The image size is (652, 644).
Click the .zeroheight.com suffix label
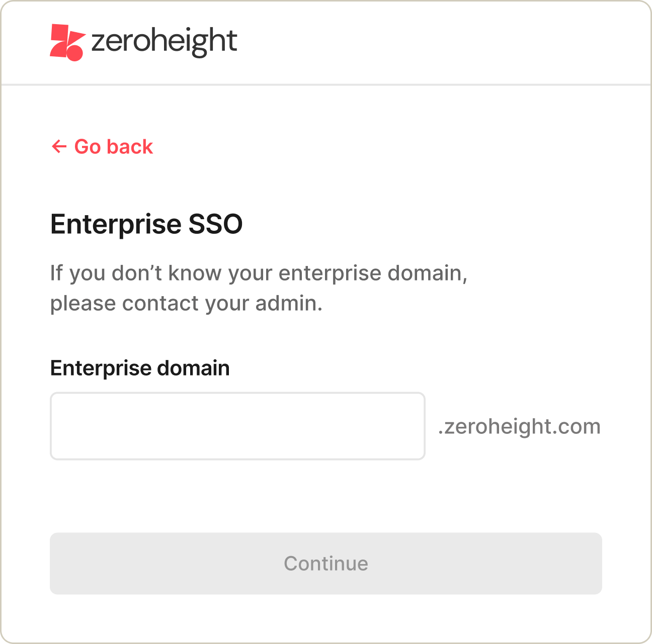coord(519,426)
